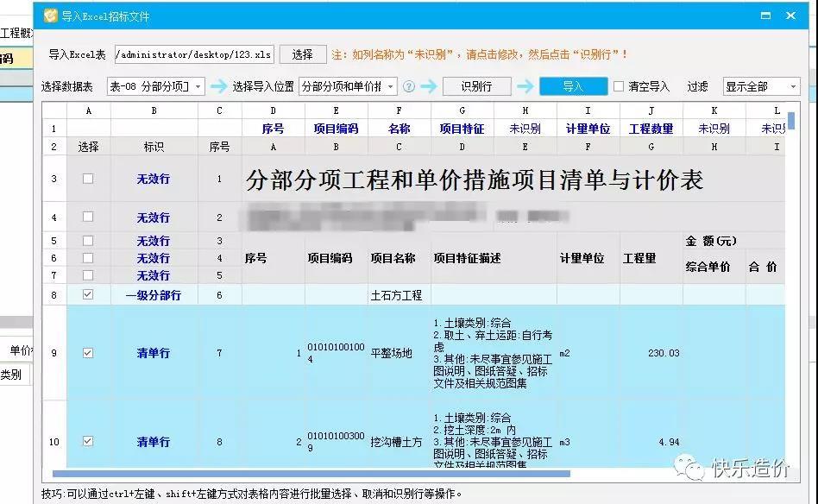Click the blue 导入 button
The height and width of the screenshot is (504, 818).
coord(572,87)
